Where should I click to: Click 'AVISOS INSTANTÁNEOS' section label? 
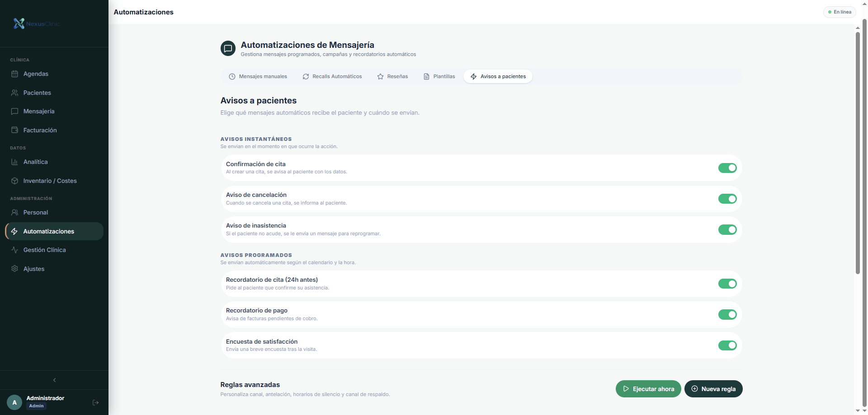coord(256,139)
